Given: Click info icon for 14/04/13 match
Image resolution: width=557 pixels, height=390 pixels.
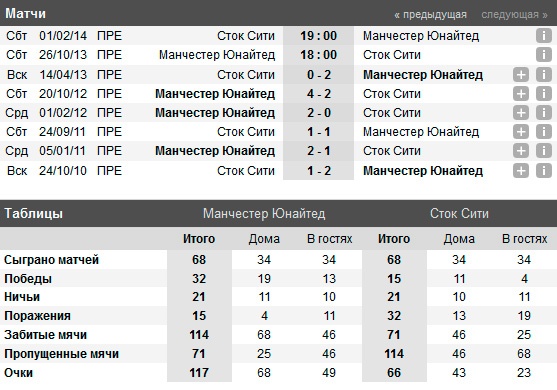Looking at the screenshot, I should click(x=544, y=75).
